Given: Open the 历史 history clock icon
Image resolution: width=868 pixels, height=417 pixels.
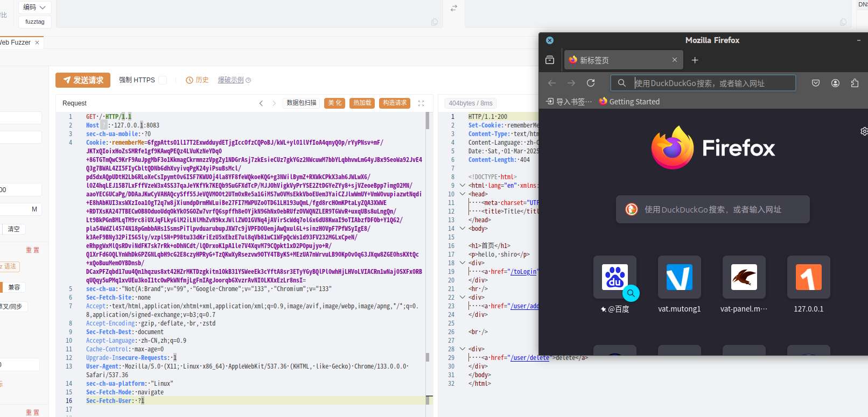Looking at the screenshot, I should click(x=190, y=80).
